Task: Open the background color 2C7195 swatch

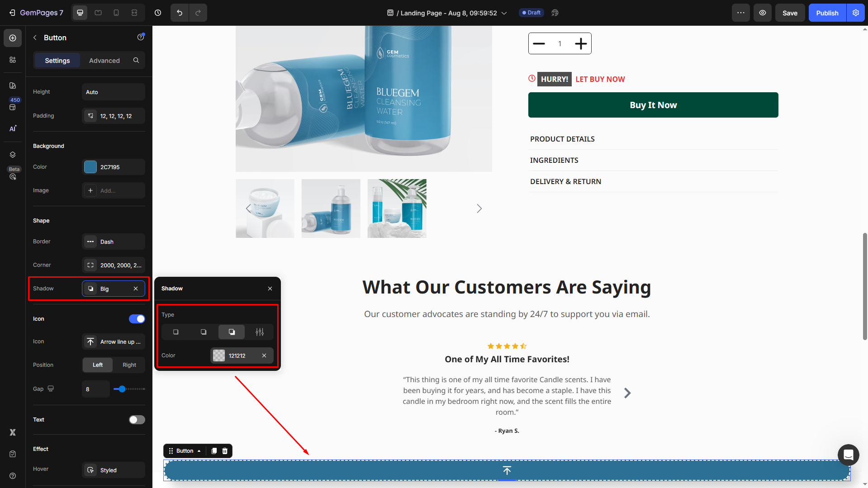Action: click(x=90, y=167)
